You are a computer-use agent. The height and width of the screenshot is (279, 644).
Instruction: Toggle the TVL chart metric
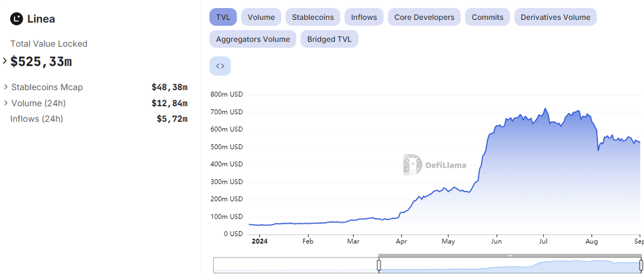(223, 17)
